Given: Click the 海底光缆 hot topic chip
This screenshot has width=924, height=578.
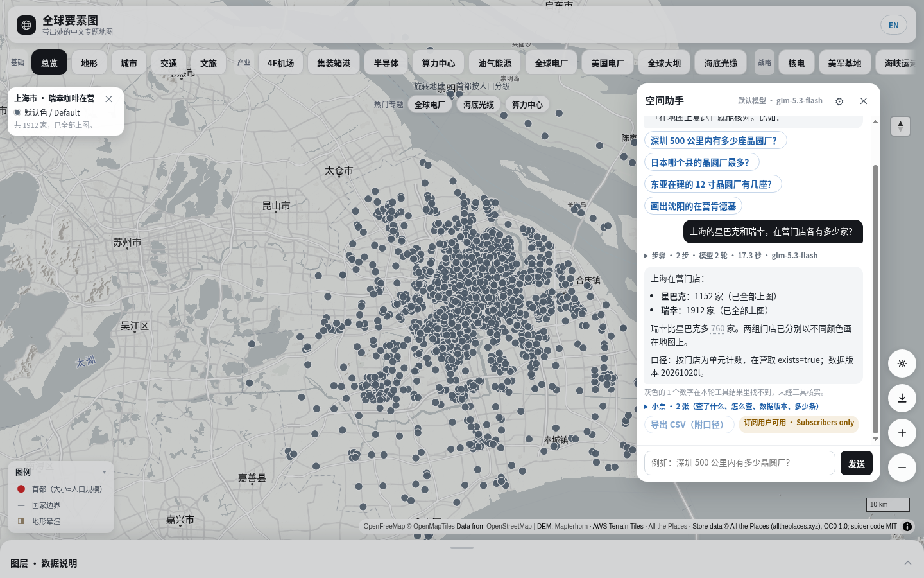Looking at the screenshot, I should pyautogui.click(x=479, y=105).
